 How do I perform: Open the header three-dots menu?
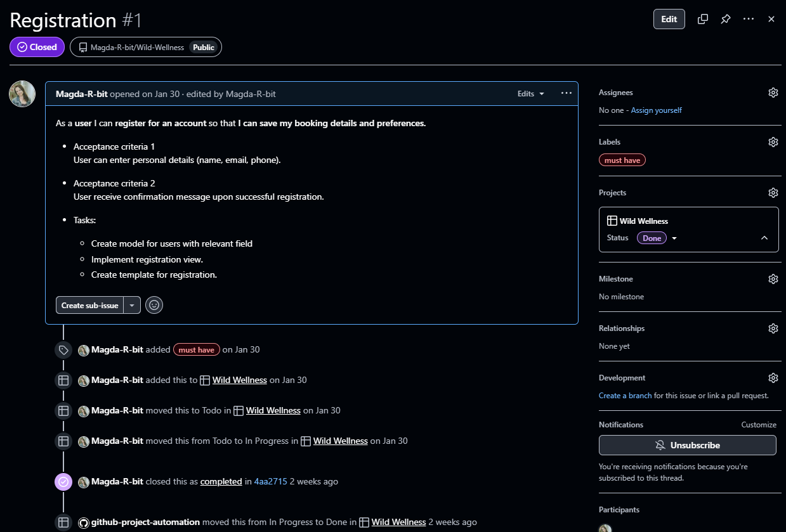(x=749, y=19)
